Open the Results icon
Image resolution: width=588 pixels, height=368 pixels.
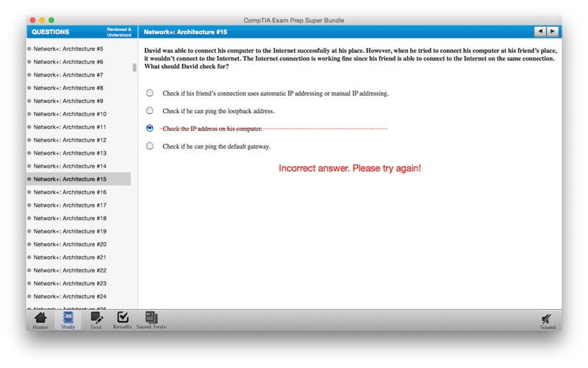coord(122,319)
